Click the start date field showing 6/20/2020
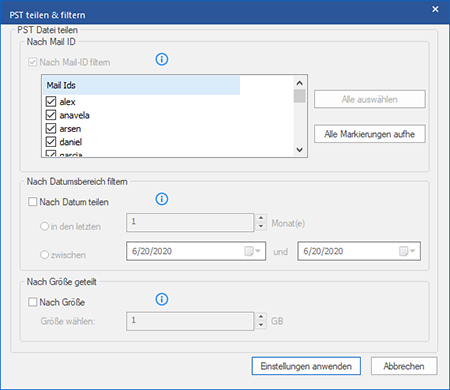The image size is (450, 390). tap(196, 251)
